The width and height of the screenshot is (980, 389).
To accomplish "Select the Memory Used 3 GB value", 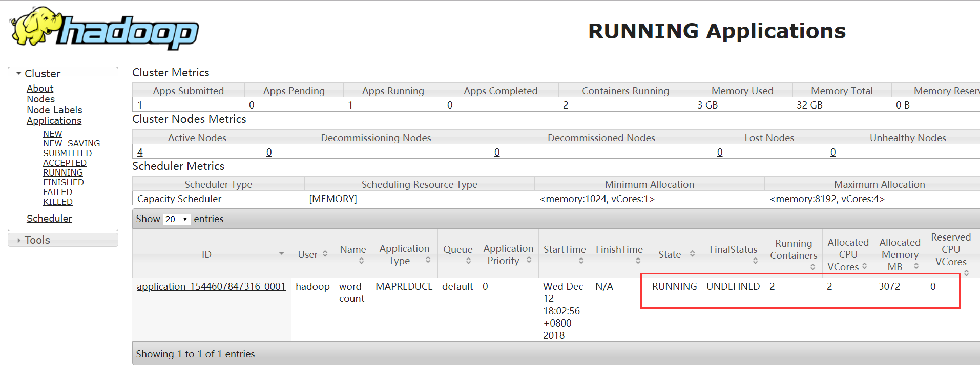I will click(707, 105).
